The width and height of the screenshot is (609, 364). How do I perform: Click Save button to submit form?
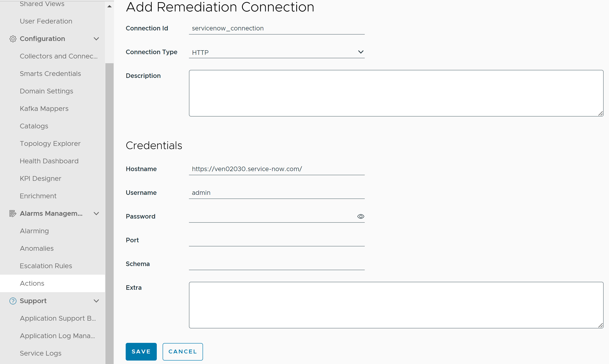pos(141,351)
